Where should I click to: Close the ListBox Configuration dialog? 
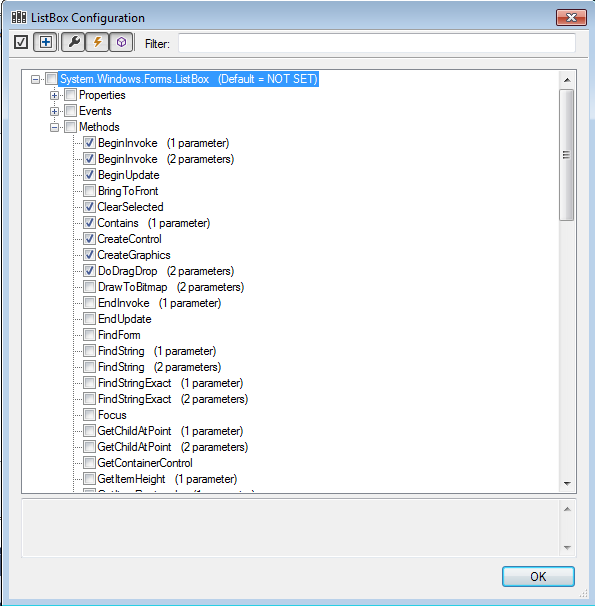[571, 17]
